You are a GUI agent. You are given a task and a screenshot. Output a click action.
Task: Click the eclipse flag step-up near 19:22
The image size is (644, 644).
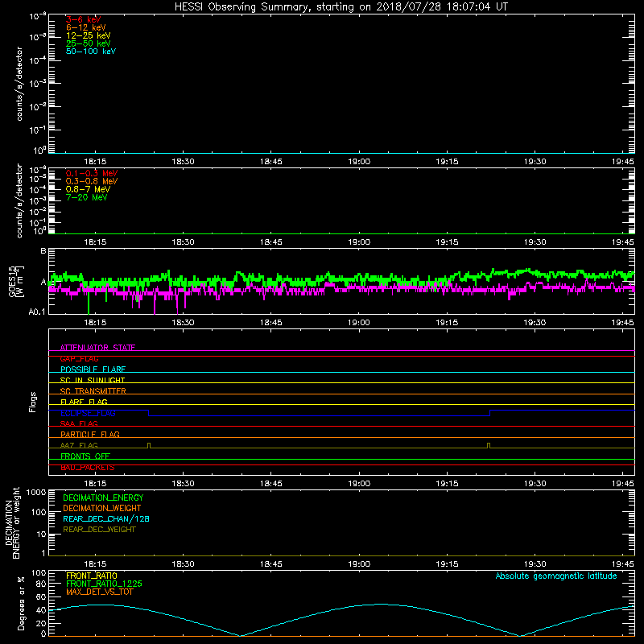(x=489, y=413)
